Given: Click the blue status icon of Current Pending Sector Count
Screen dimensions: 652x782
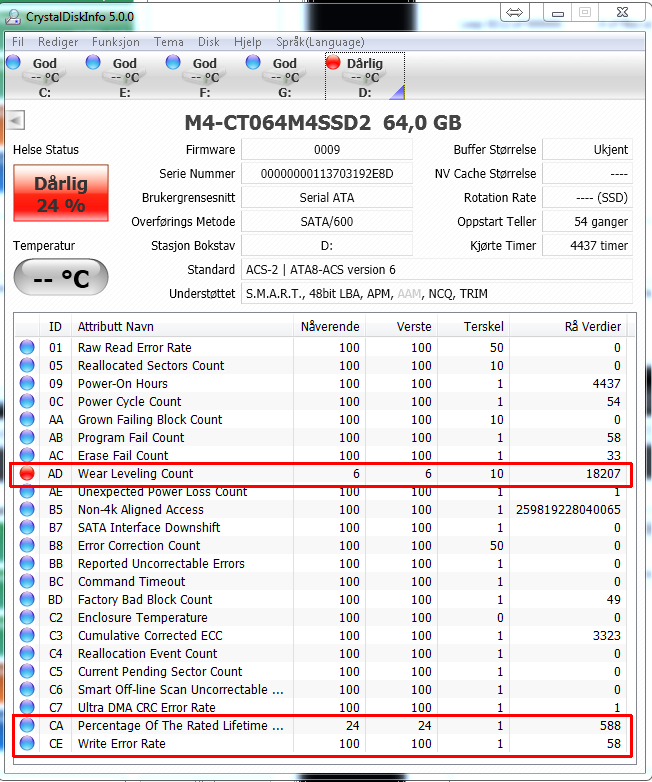Looking at the screenshot, I should pyautogui.click(x=27, y=671).
